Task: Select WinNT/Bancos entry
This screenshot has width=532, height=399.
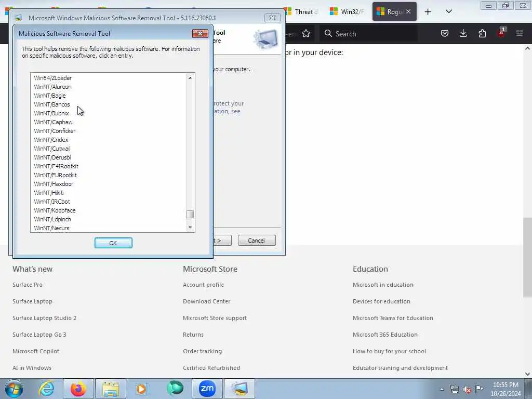Action: (52, 104)
